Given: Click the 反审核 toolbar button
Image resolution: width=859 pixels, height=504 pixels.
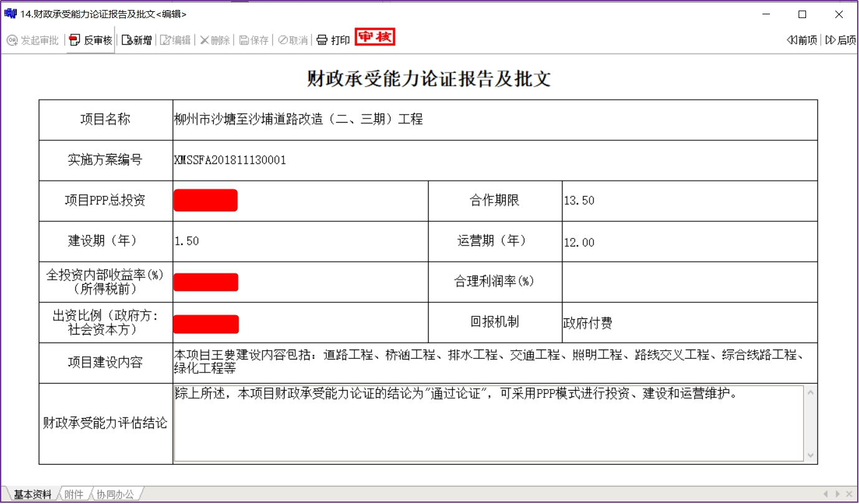Looking at the screenshot, I should point(91,40).
